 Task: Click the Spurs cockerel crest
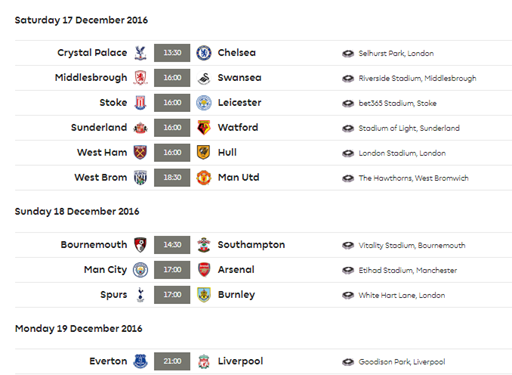click(x=140, y=294)
